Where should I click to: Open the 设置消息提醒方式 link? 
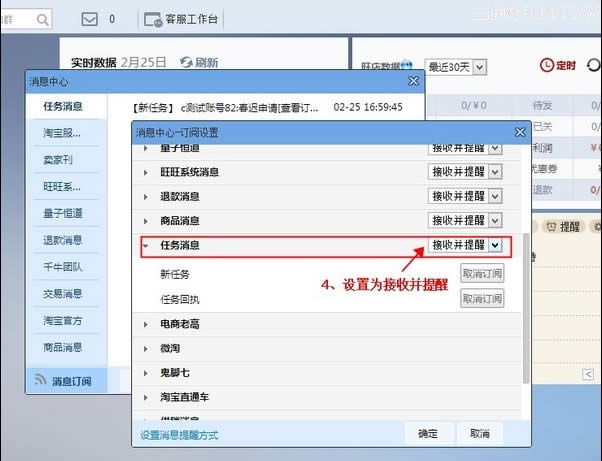[179, 435]
